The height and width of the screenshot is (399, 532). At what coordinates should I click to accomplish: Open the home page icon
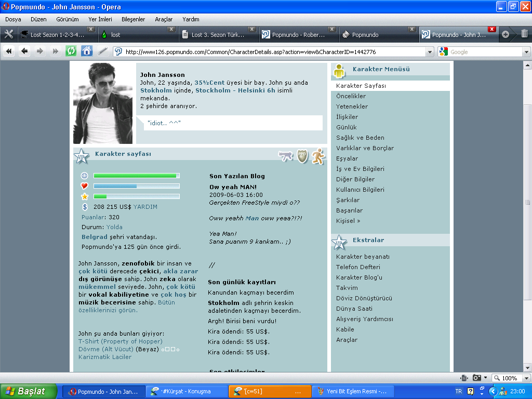pos(87,51)
